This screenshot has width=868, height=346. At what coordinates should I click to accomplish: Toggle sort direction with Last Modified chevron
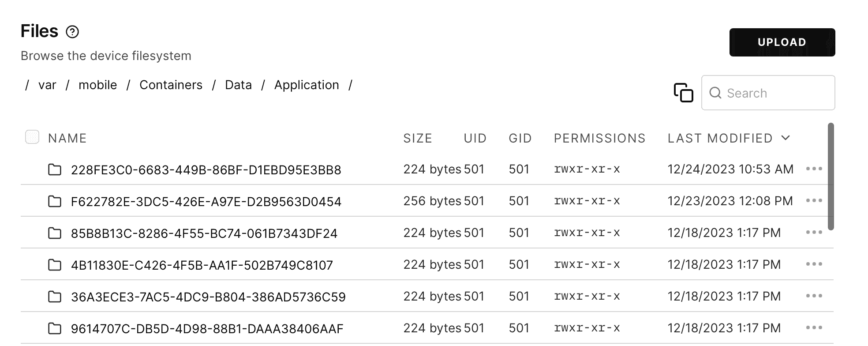point(785,138)
